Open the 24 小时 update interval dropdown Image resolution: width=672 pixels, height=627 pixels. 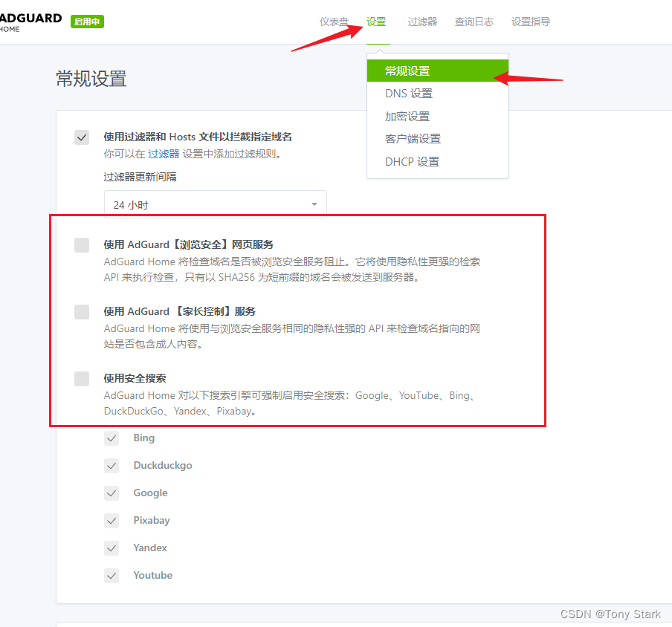pos(215,205)
